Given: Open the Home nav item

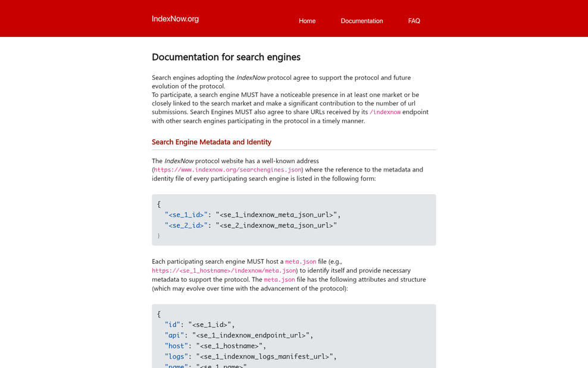Looking at the screenshot, I should 307,21.
